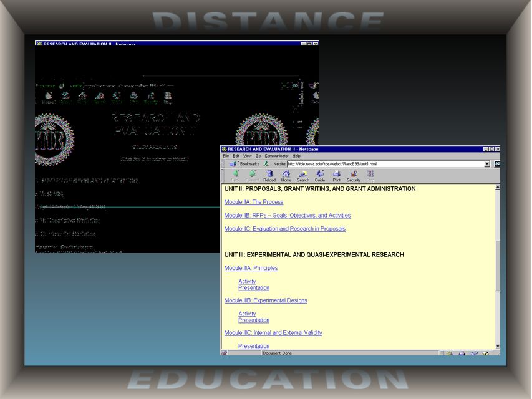The image size is (532, 399).
Task: Open Module IIIC: Internal and External Validity
Action: [x=273, y=333]
